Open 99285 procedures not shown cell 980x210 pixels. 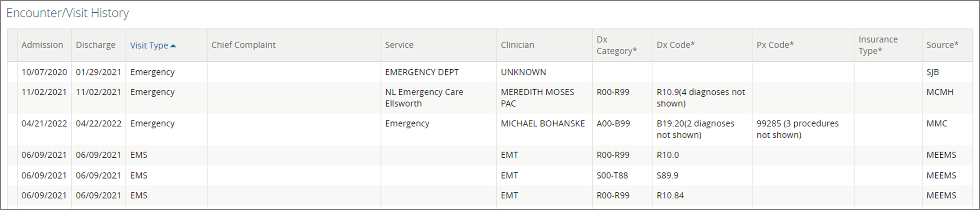pyautogui.click(x=797, y=129)
